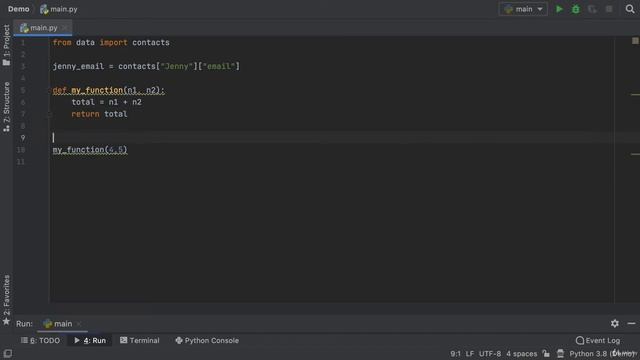640x360 pixels.
Task: Click the return total statement
Action: coord(99,114)
